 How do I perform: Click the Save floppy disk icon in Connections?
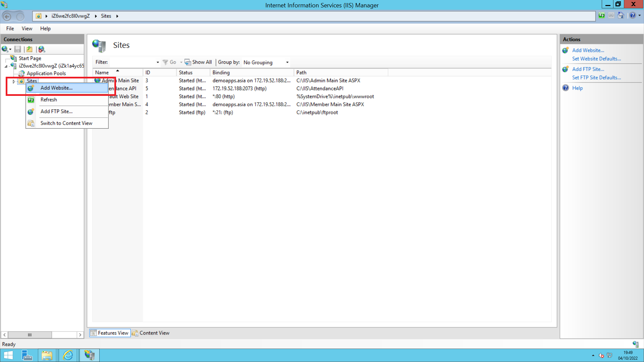coord(18,49)
